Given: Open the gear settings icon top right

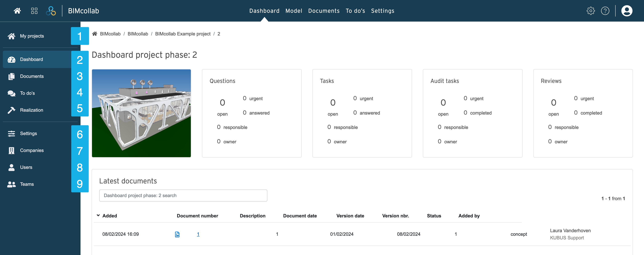Looking at the screenshot, I should click(591, 11).
